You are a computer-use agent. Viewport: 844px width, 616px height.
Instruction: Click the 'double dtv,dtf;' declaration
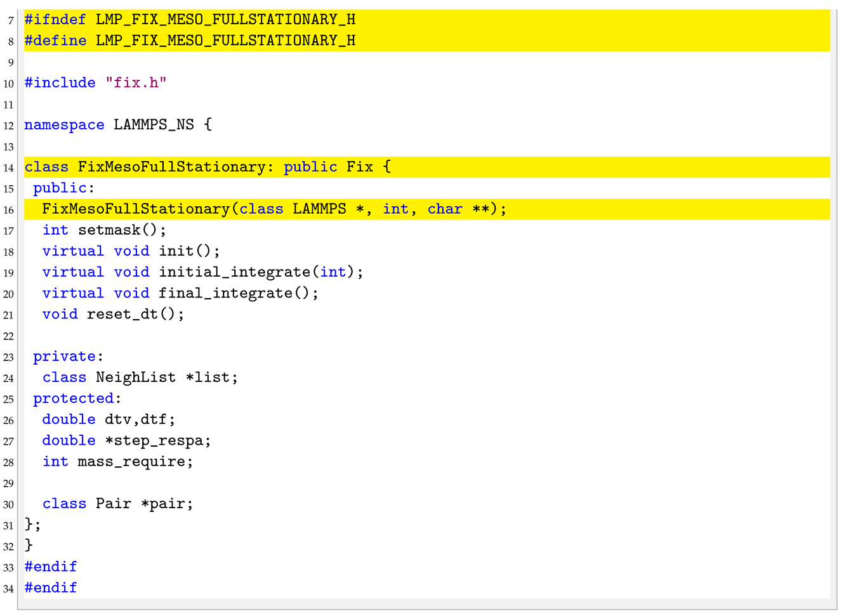click(109, 419)
